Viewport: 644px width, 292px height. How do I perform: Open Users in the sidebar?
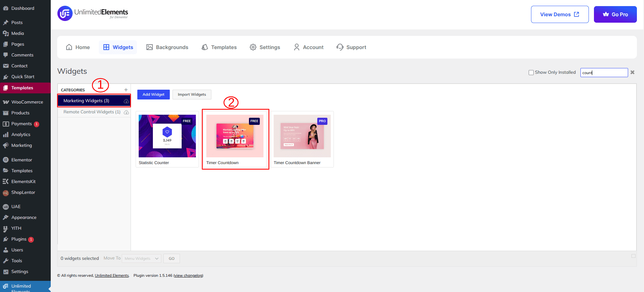point(25,250)
